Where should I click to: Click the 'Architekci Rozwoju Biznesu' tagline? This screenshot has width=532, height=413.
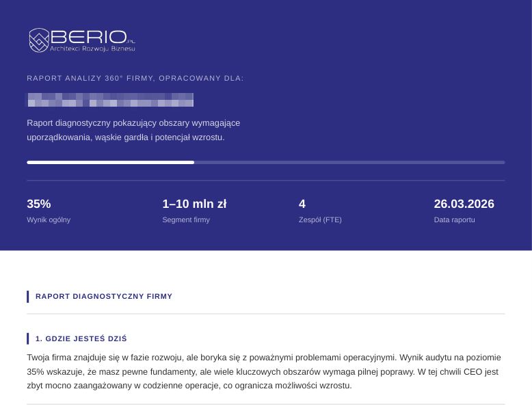click(92, 50)
